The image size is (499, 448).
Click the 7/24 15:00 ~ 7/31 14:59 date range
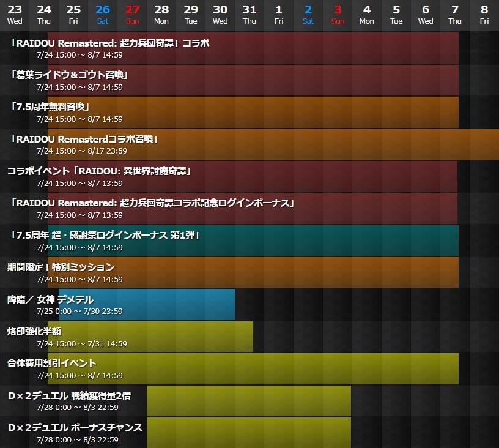tap(82, 343)
